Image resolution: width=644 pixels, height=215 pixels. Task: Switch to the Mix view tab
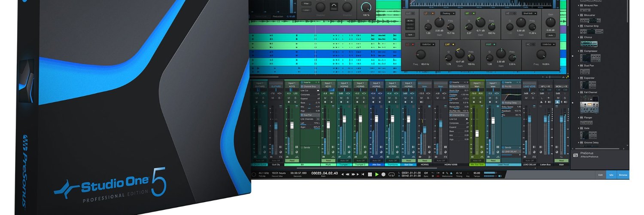(x=611, y=175)
